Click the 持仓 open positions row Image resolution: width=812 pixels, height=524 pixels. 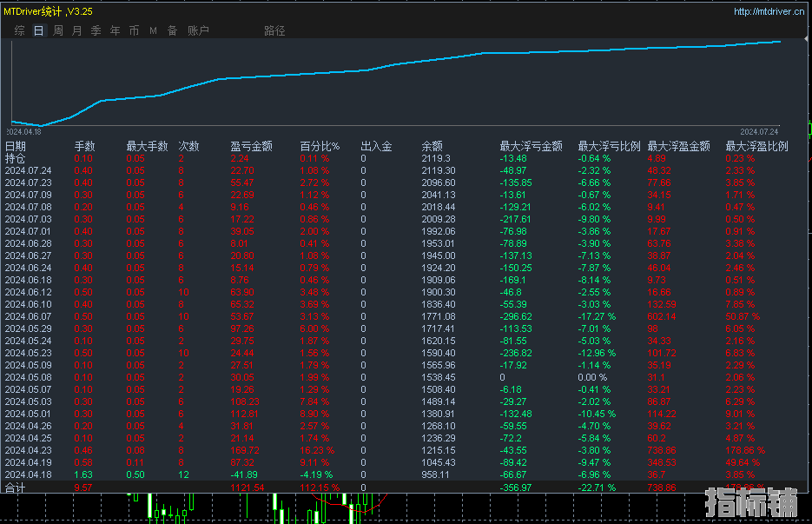point(16,159)
